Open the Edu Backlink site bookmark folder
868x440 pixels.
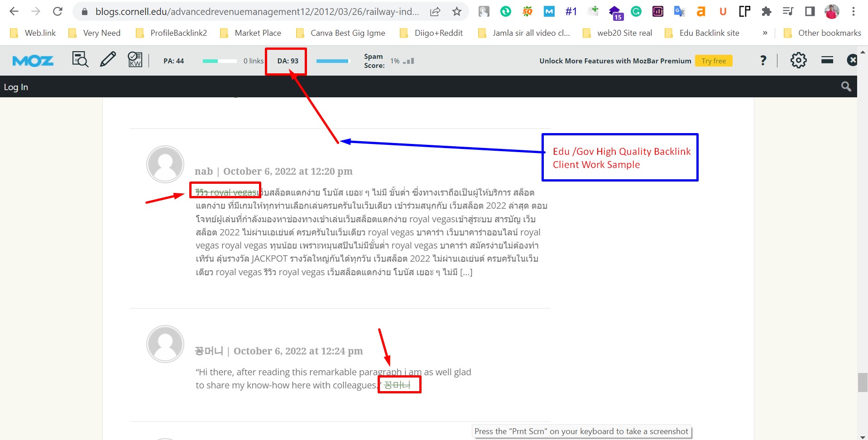(703, 33)
